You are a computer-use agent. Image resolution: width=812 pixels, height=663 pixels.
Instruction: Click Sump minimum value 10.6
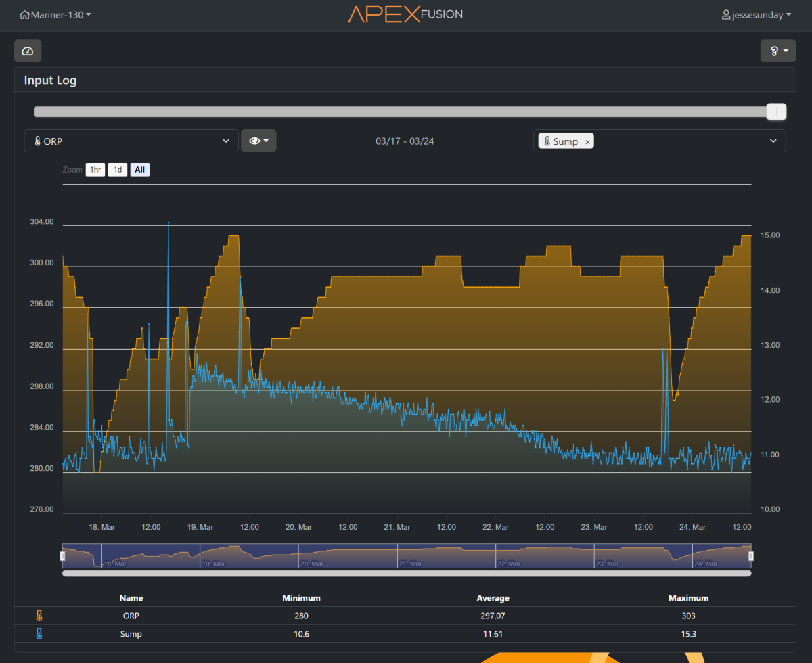tap(301, 634)
